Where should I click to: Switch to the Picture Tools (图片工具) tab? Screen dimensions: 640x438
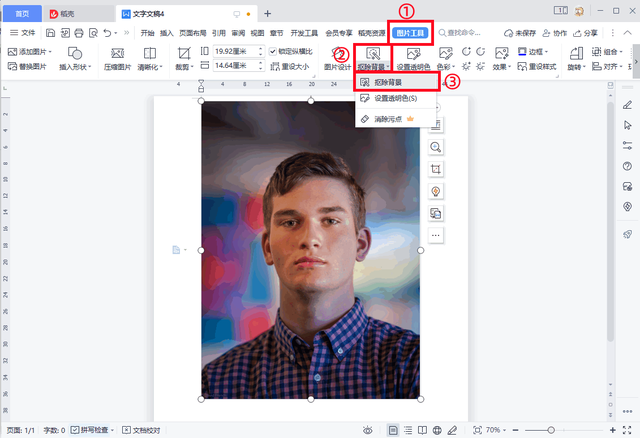point(410,33)
